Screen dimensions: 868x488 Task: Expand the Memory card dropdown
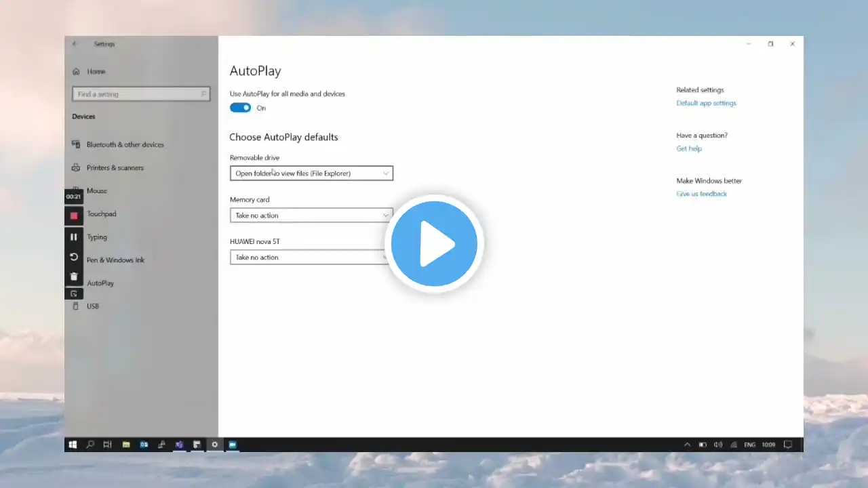pos(311,216)
